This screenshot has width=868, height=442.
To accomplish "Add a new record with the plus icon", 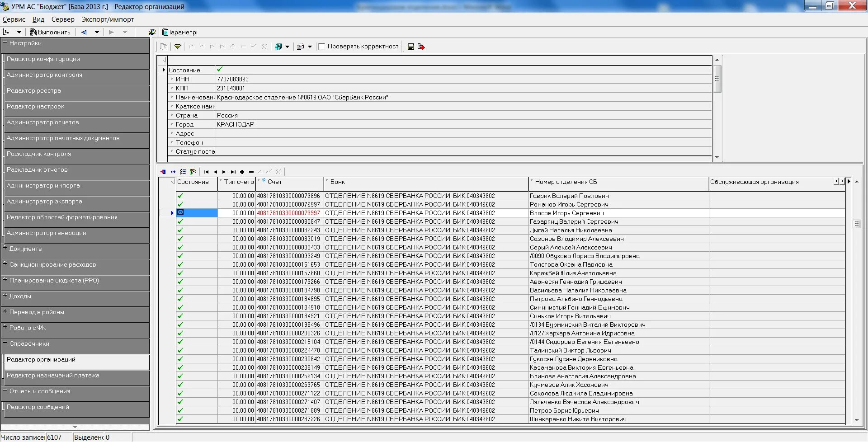I will [242, 172].
